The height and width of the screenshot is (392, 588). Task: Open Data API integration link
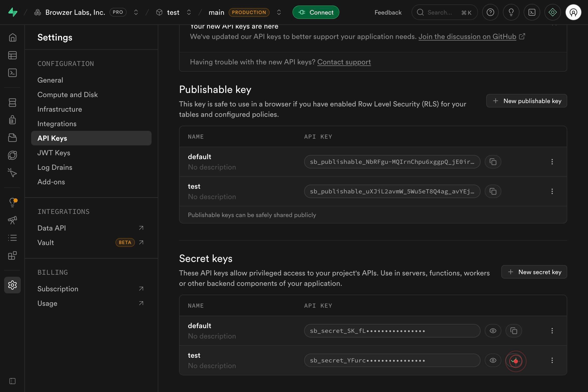[x=91, y=228]
